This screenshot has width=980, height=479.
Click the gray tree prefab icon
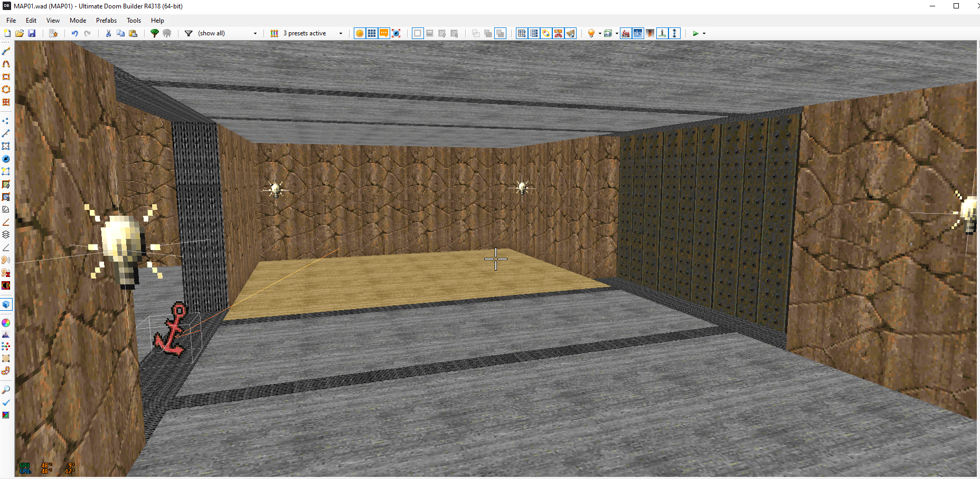click(x=167, y=33)
